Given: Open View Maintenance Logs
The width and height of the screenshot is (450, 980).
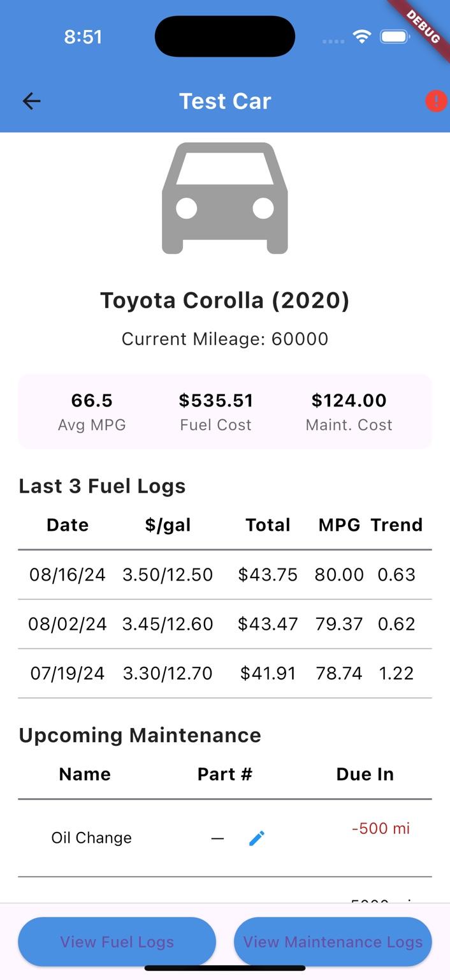Looking at the screenshot, I should coord(333,942).
